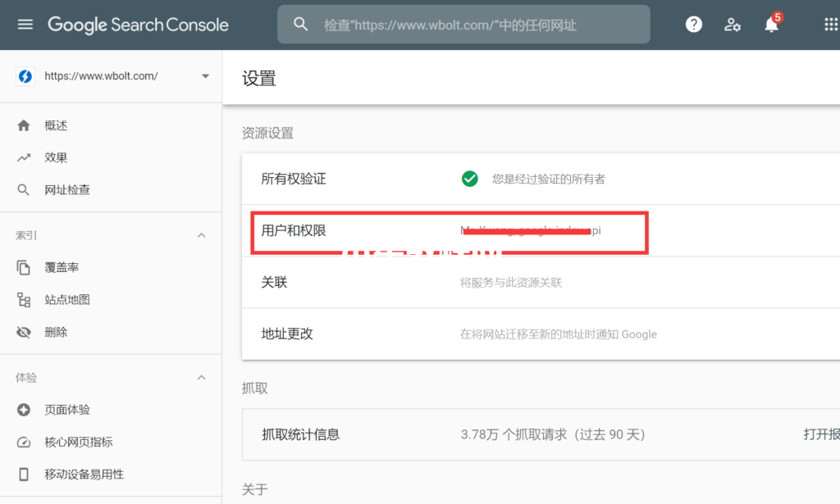The height and width of the screenshot is (504, 840).
Task: Open the 所有权验证 settings row
Action: click(x=541, y=179)
